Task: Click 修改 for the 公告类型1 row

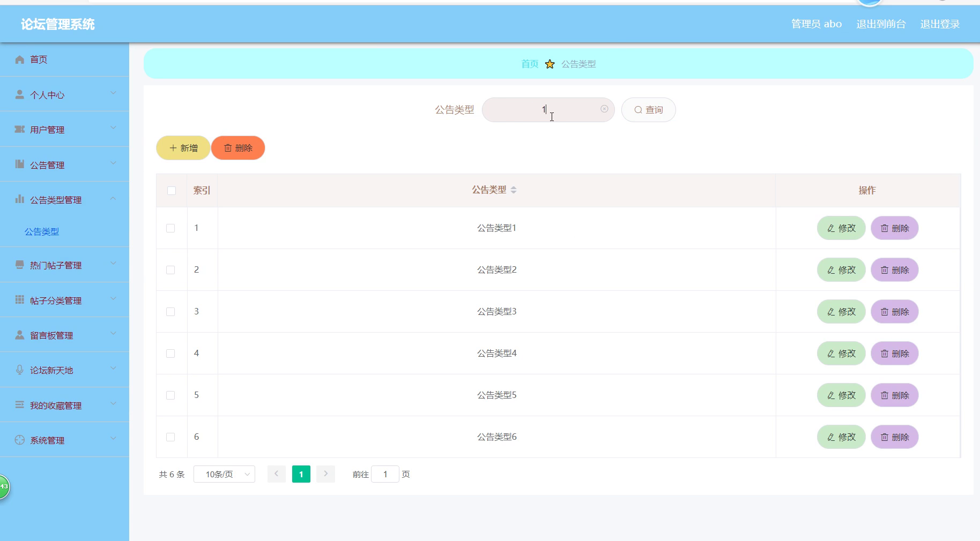Action: click(x=841, y=228)
